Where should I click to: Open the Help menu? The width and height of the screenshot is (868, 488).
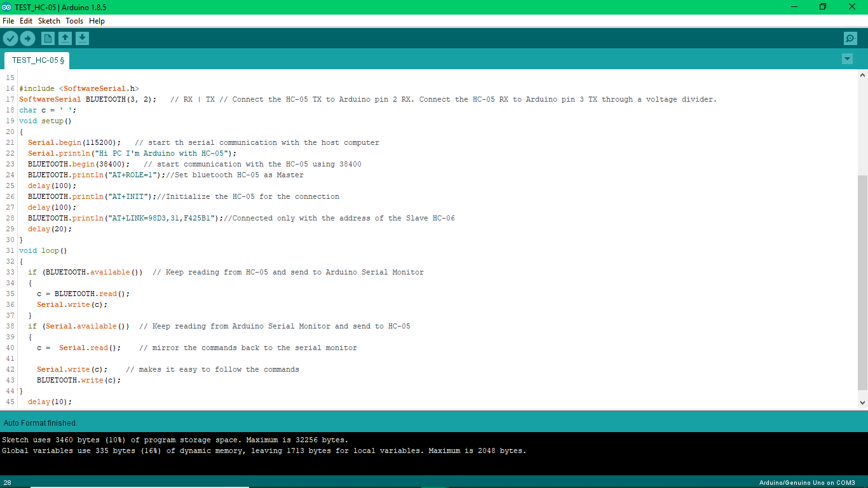pos(97,21)
